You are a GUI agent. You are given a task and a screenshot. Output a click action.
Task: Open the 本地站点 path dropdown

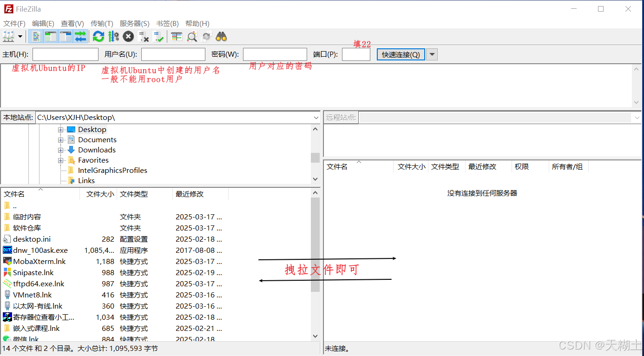pos(315,118)
